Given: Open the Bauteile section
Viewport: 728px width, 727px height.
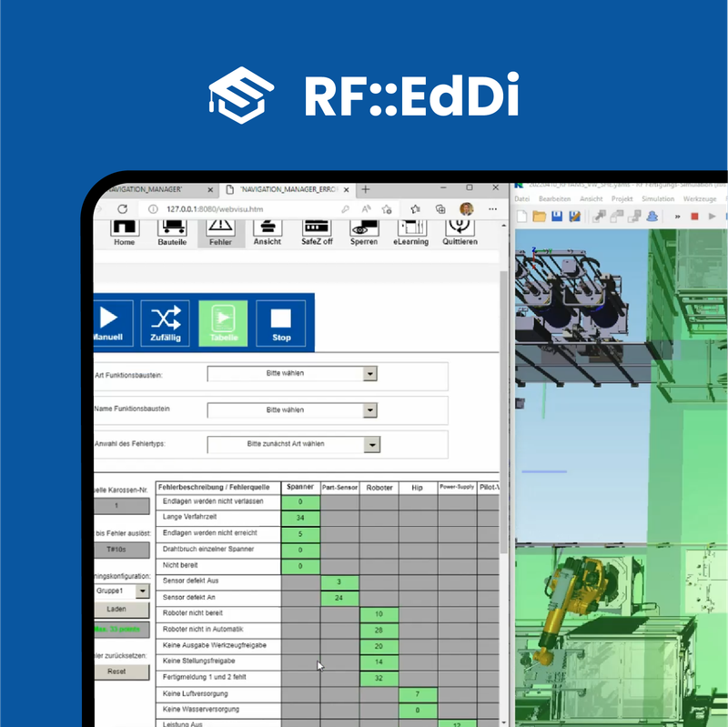Looking at the screenshot, I should 172,233.
